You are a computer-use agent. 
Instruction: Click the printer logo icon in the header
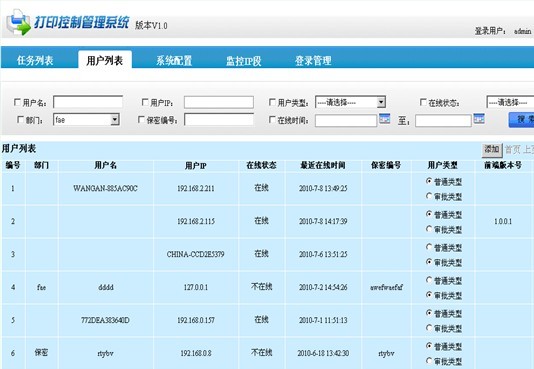(18, 22)
